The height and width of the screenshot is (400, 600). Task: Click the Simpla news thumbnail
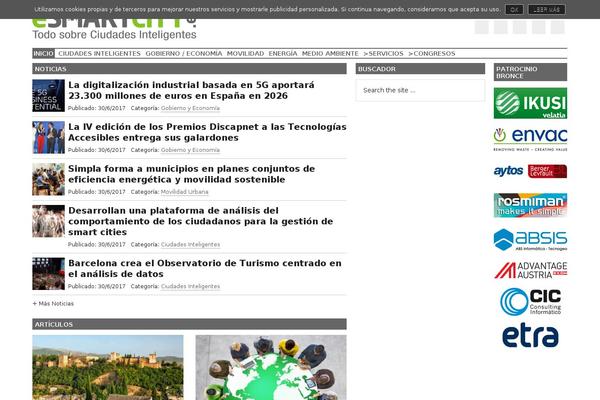point(49,180)
